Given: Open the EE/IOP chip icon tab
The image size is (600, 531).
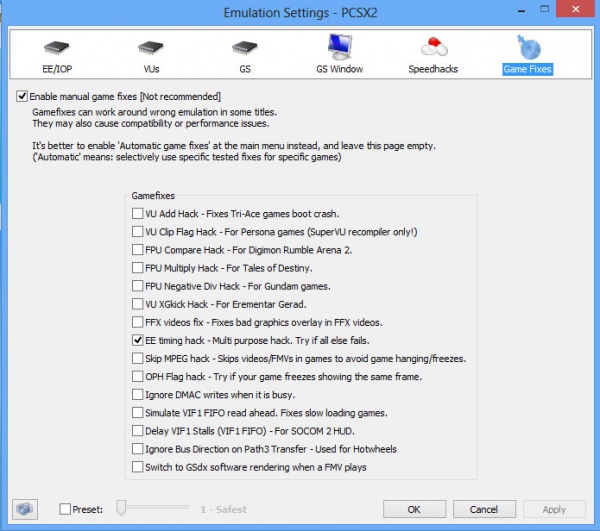Looking at the screenshot, I should coord(56,47).
